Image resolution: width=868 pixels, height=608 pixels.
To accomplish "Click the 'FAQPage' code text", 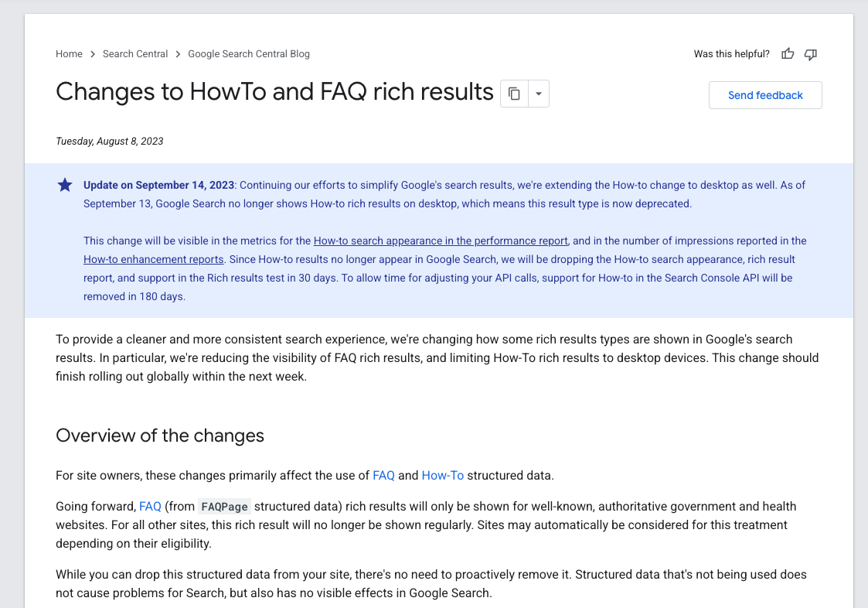I will (224, 507).
